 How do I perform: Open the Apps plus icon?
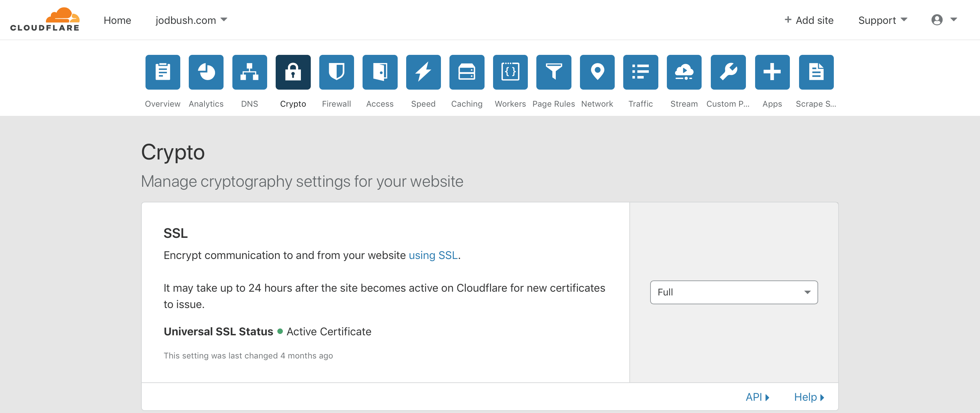[772, 72]
